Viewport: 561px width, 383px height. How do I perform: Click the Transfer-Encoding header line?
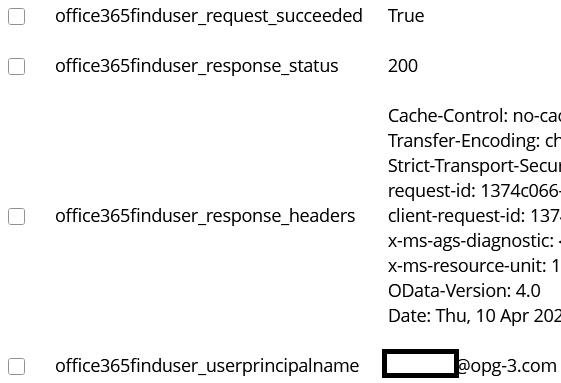click(x=474, y=141)
